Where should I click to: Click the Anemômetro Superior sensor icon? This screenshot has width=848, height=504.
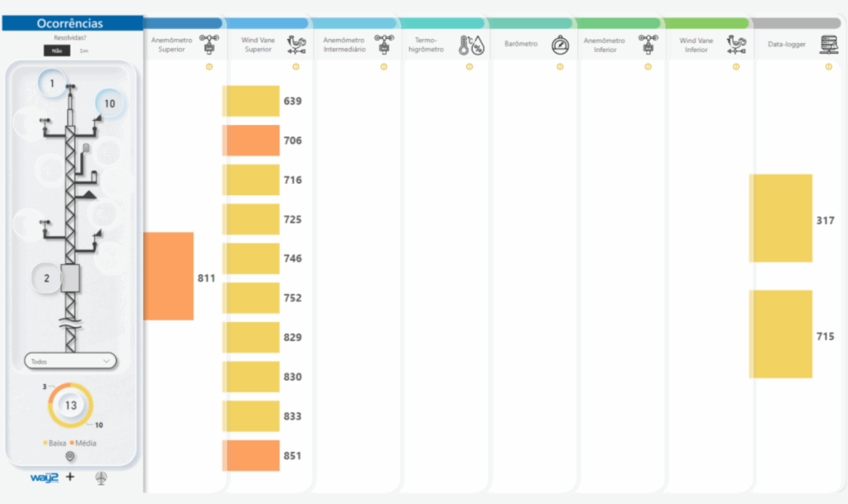210,44
